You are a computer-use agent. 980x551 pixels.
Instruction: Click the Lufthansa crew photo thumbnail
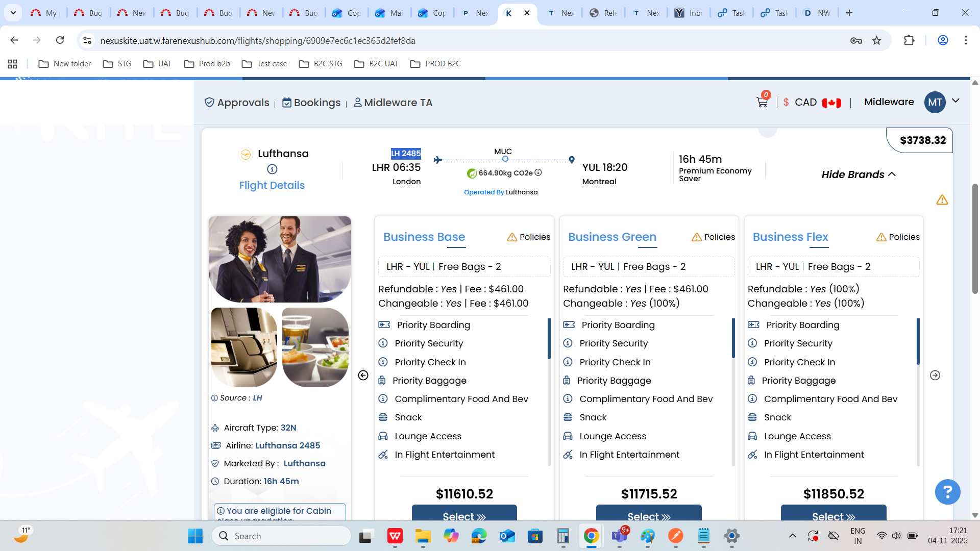click(x=280, y=259)
